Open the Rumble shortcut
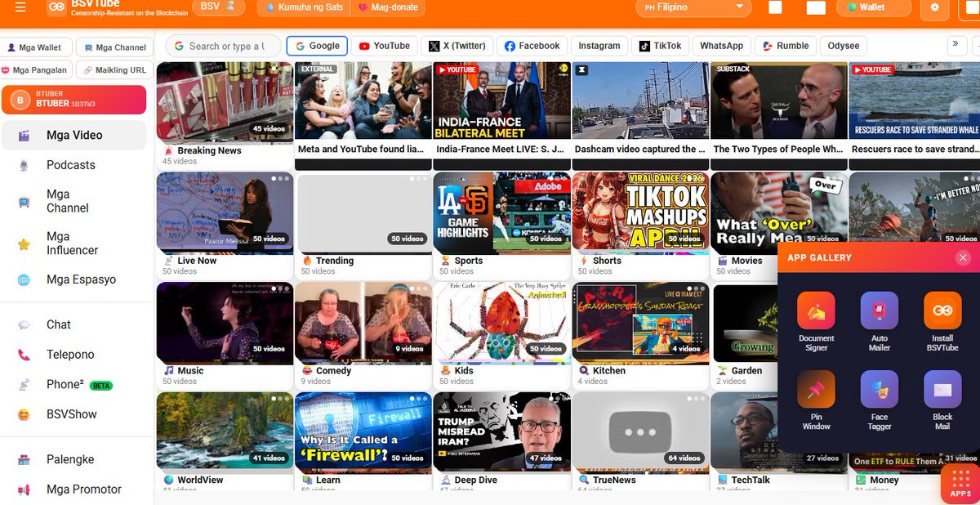Viewport: 980px width, 505px height. click(x=785, y=46)
